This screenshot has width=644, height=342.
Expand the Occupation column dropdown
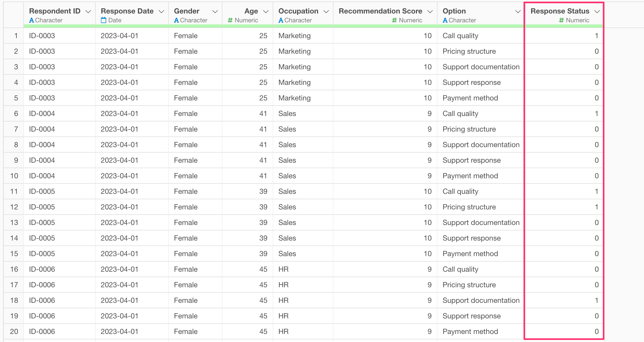pos(326,12)
